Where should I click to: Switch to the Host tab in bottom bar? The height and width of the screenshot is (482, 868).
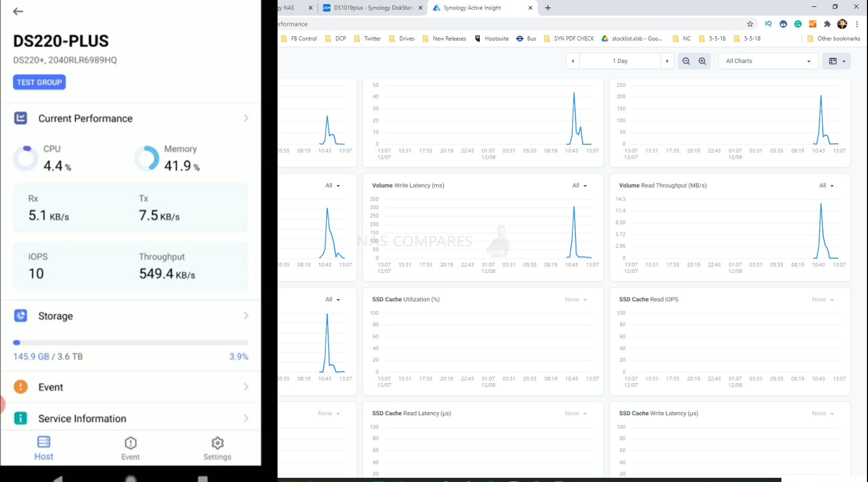tap(44, 448)
